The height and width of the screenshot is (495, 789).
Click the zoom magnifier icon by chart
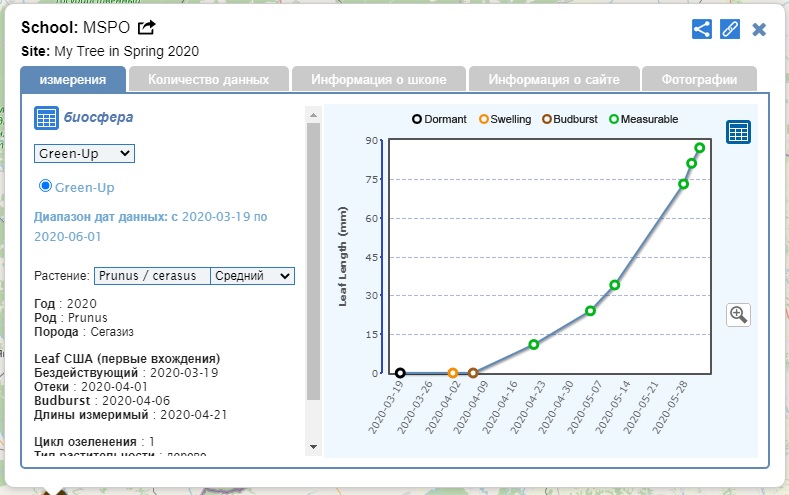[x=739, y=314]
